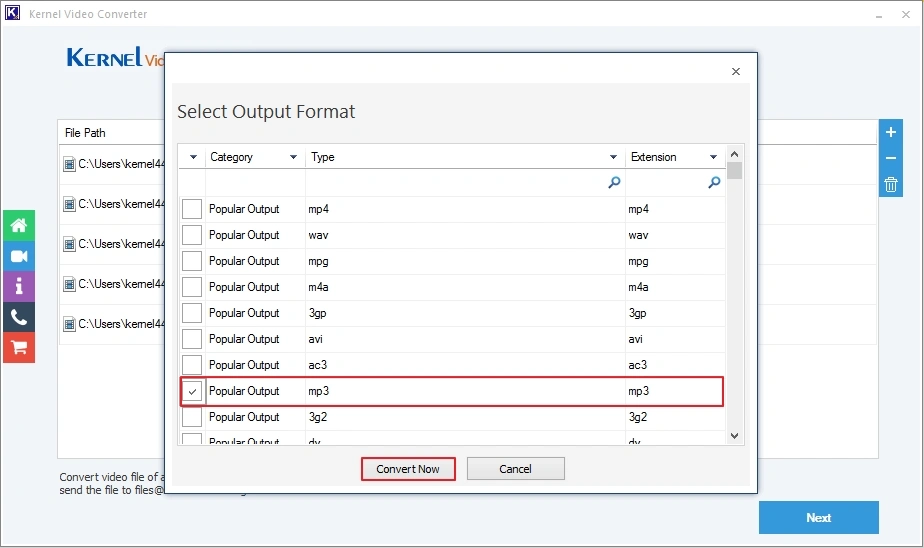Check the mpg format checkbox
The height and width of the screenshot is (548, 924).
pos(192,260)
